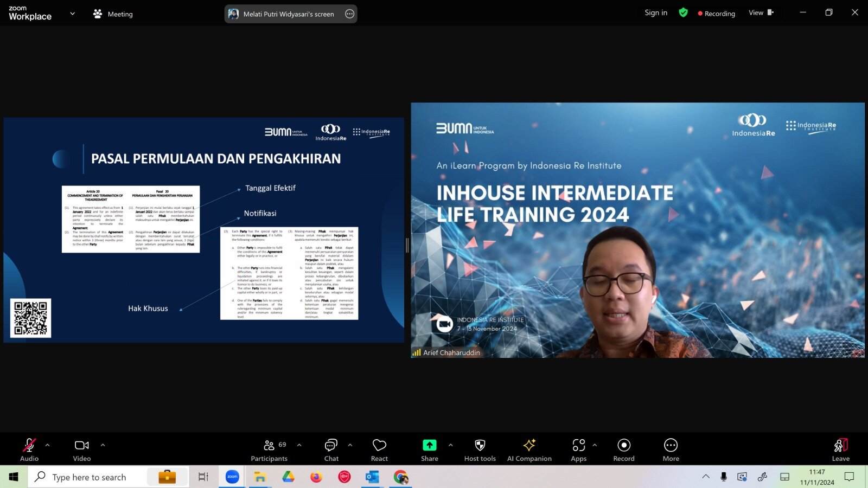Open the More options ellipsis
Viewport: 868px width, 488px height.
pos(671,450)
